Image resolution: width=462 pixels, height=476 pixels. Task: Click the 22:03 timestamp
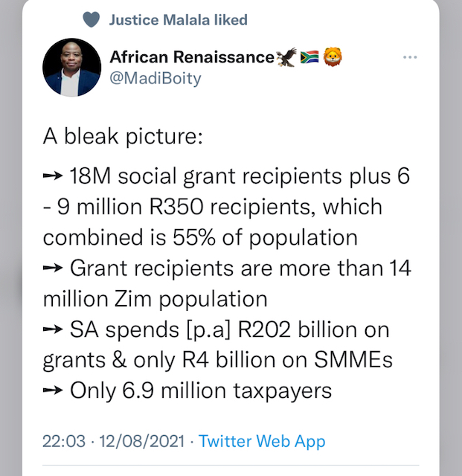63,442
